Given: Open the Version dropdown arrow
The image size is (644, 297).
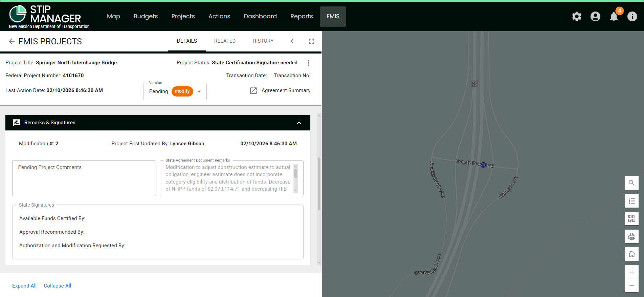Looking at the screenshot, I should click(x=199, y=91).
